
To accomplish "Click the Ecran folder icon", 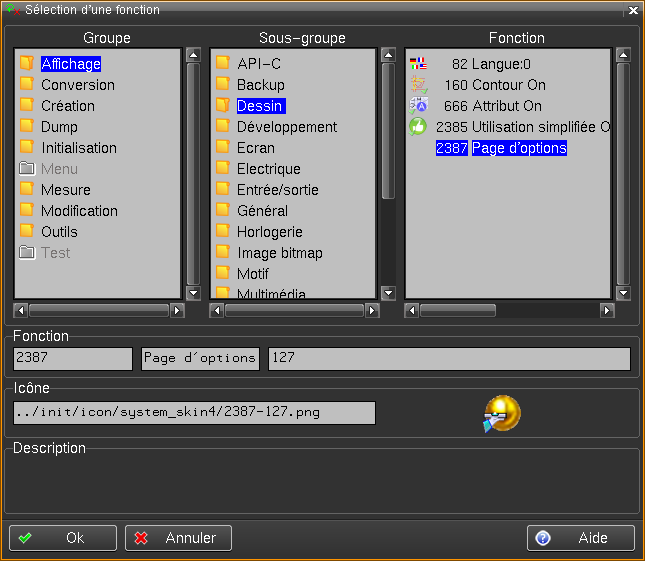I will tap(223, 147).
